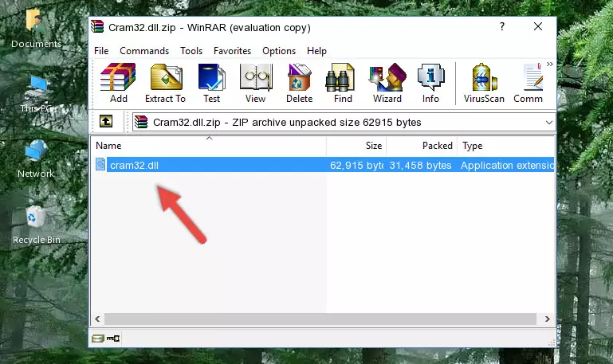Sort by the Size column header
The height and width of the screenshot is (364, 613).
click(356, 146)
